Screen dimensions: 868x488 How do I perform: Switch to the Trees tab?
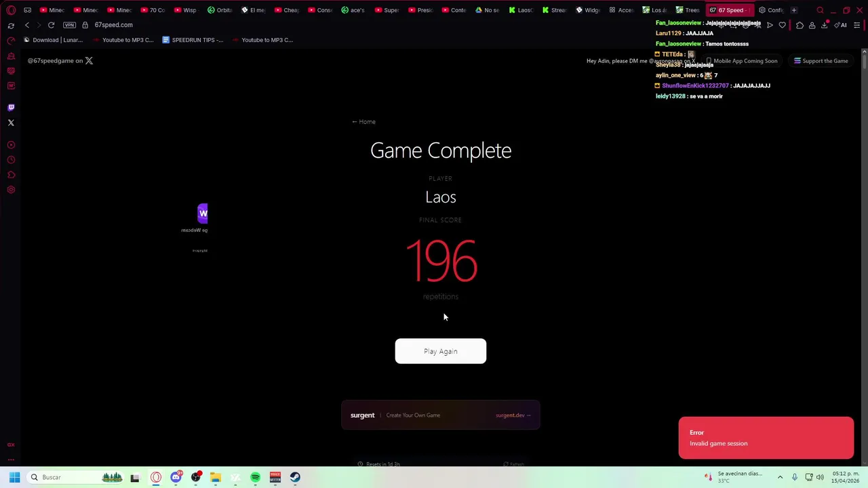pos(688,10)
